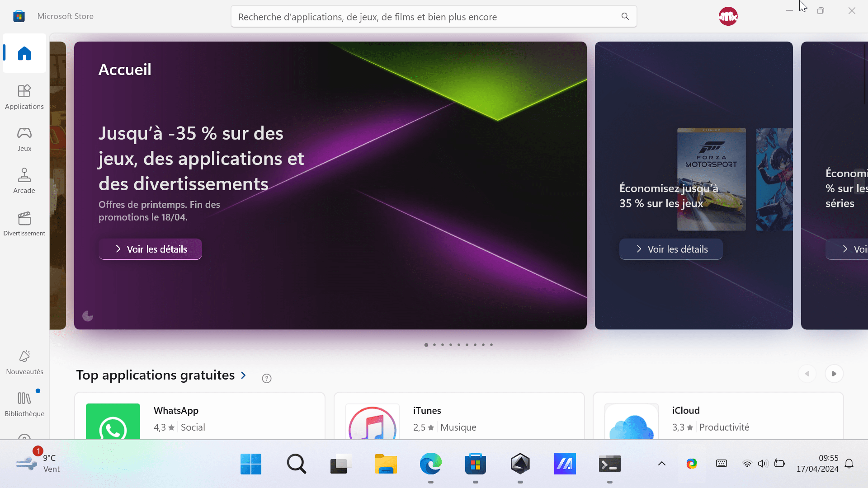Open the notifications bell icon
The width and height of the screenshot is (868, 488).
[x=849, y=464]
